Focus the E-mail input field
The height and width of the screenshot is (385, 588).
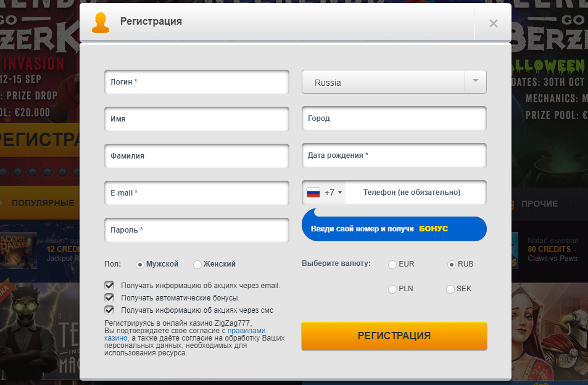(x=197, y=193)
